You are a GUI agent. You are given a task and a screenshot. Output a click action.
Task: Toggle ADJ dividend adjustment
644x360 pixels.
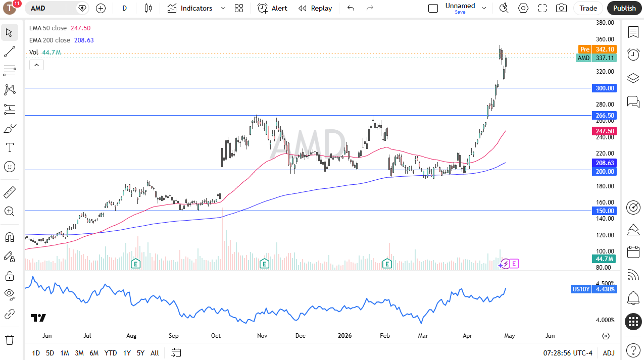coord(609,353)
